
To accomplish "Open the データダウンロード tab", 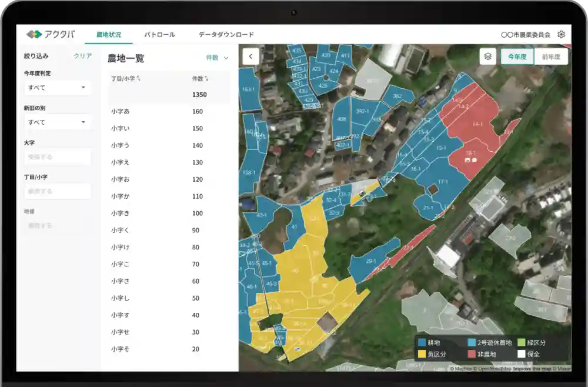I will pos(226,35).
